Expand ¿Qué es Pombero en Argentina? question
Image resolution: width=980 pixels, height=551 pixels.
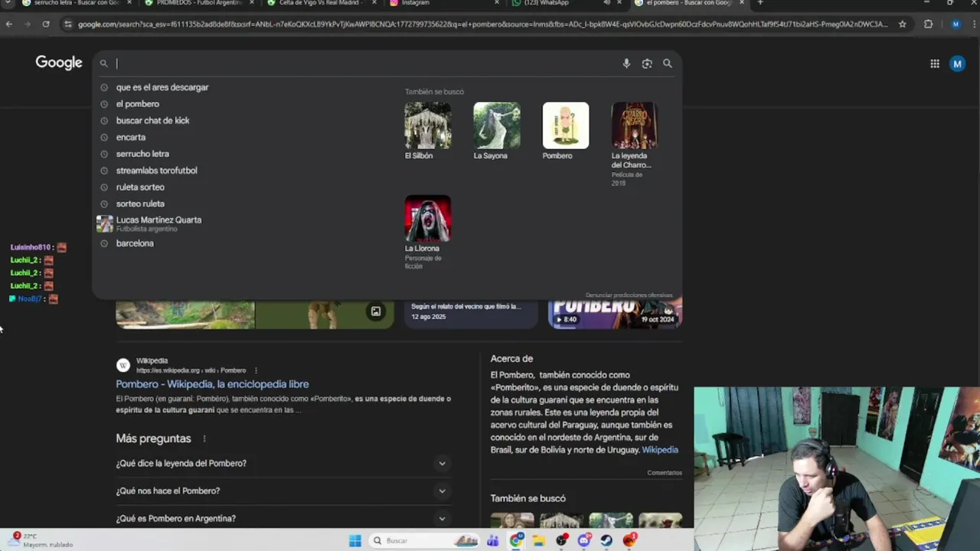(x=283, y=518)
